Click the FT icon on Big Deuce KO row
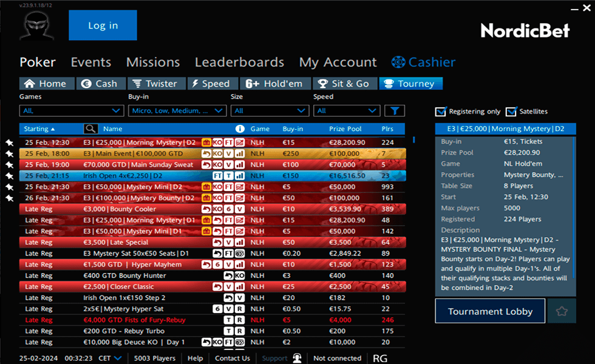 tap(228, 342)
